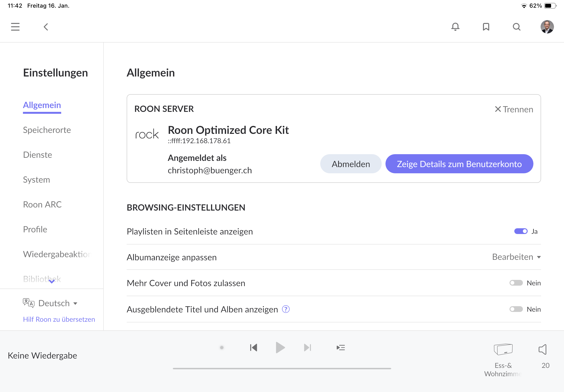
Task: Open the volume speaker icon
Action: pyautogui.click(x=543, y=349)
